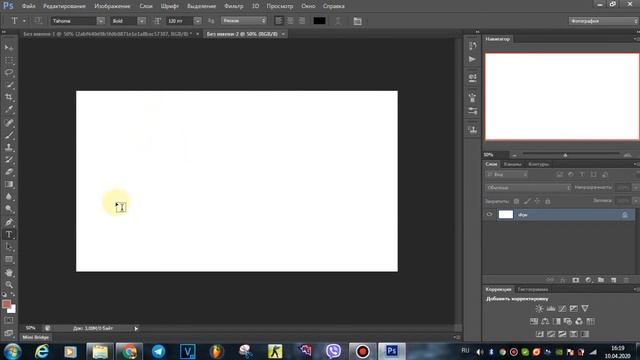The image size is (640, 360).
Task: Create a new group folder button
Action: point(601,280)
